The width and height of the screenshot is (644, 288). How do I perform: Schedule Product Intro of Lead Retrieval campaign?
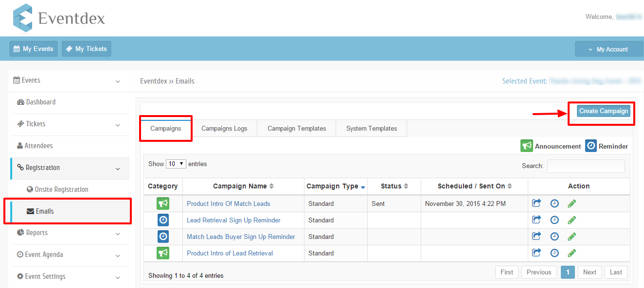[x=555, y=253]
